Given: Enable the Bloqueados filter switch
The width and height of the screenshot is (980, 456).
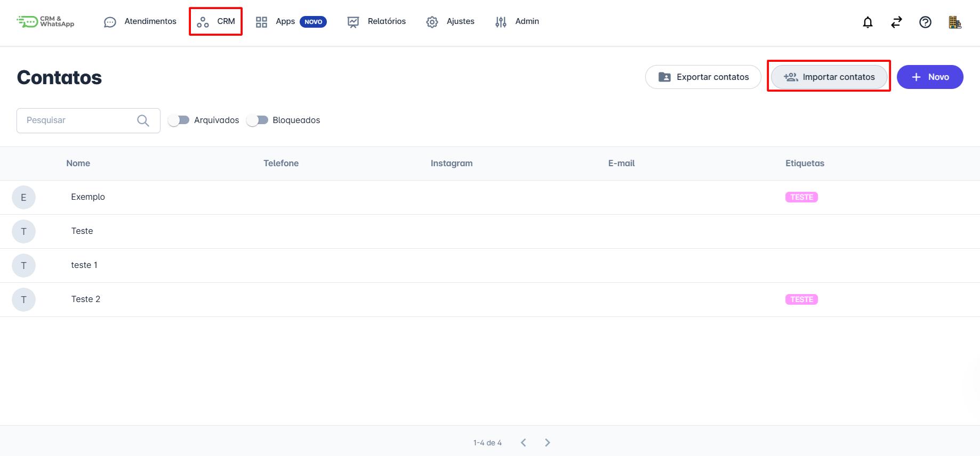Looking at the screenshot, I should 257,120.
